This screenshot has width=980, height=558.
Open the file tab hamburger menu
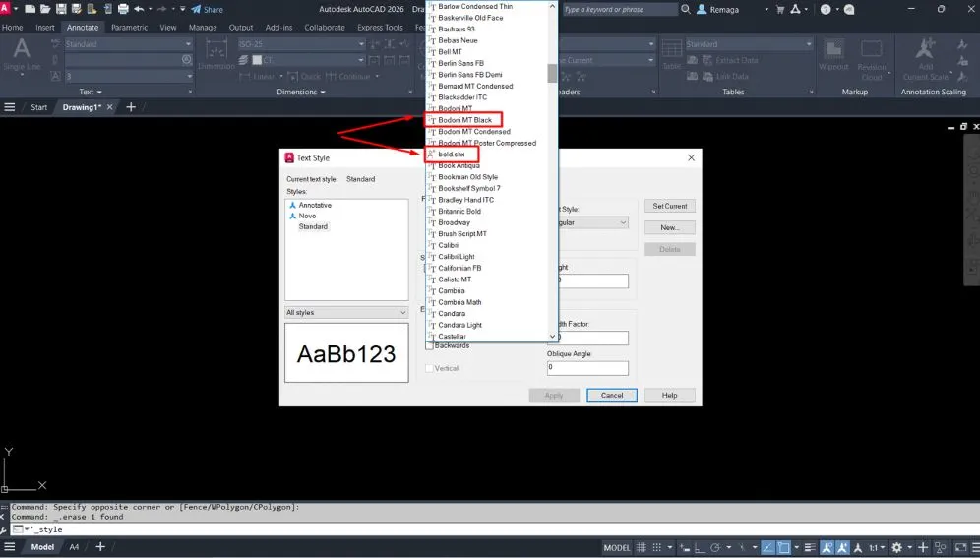pos(10,107)
